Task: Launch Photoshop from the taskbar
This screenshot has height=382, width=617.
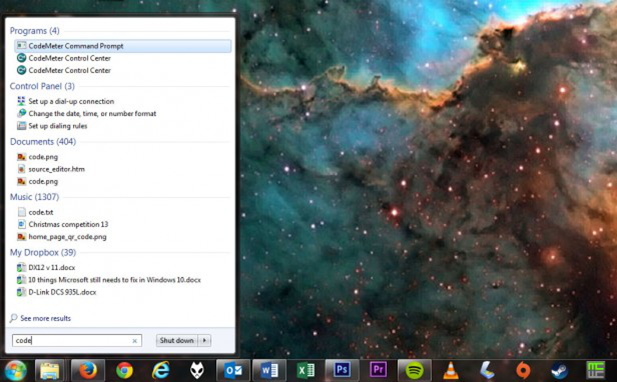Action: click(342, 370)
